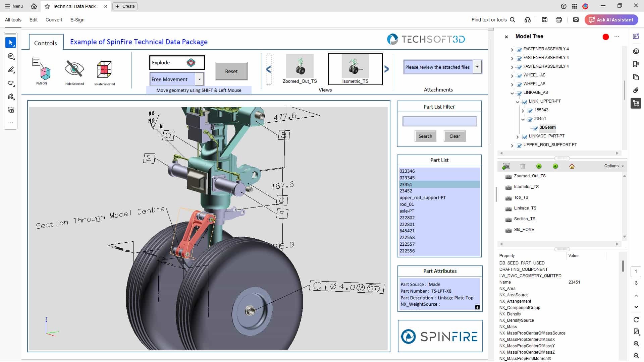Click the next view green arrow

pyautogui.click(x=555, y=166)
